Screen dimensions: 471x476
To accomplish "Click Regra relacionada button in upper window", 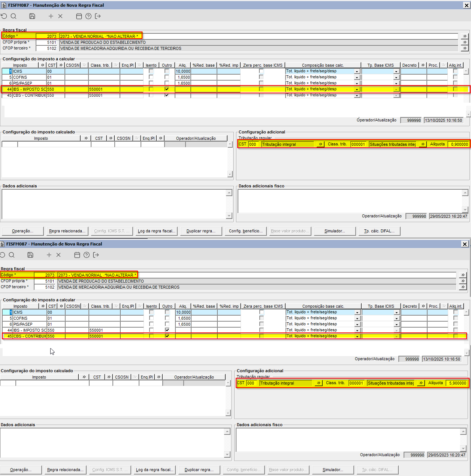I will [67, 231].
